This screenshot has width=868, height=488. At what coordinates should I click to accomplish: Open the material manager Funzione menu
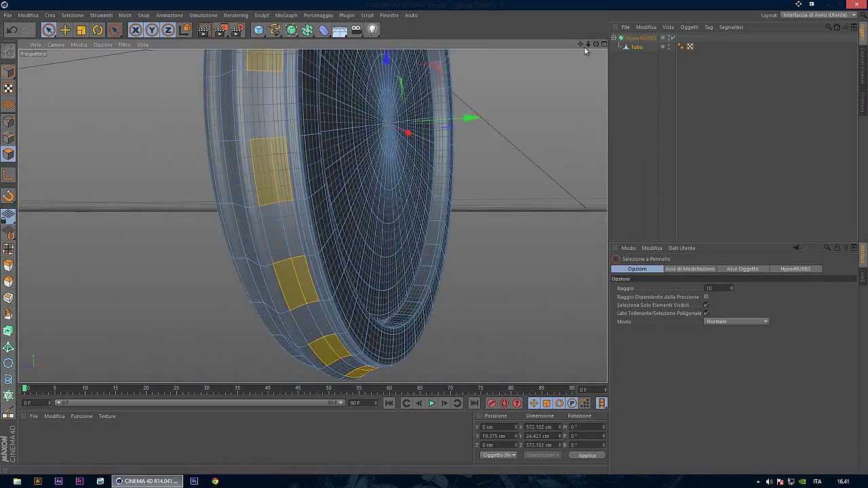coord(81,416)
